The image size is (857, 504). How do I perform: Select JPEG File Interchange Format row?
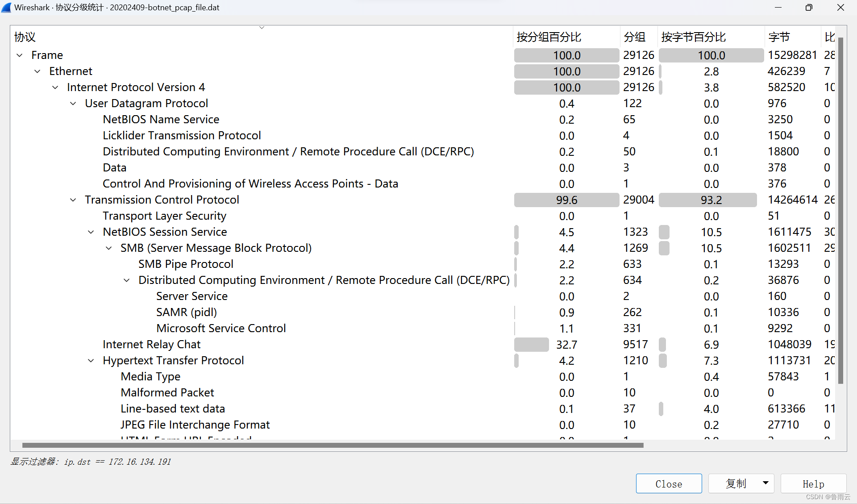pos(423,425)
